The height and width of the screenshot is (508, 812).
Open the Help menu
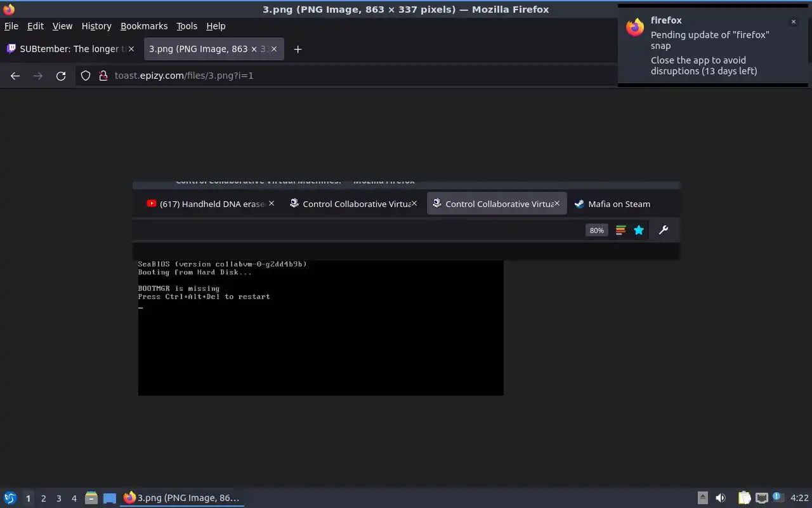pyautogui.click(x=216, y=26)
